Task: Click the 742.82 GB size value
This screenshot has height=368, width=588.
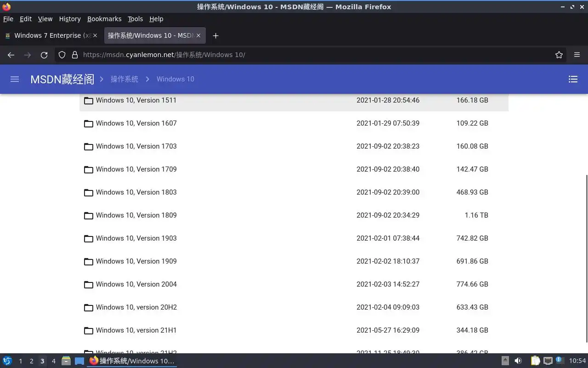Action: coord(472,238)
